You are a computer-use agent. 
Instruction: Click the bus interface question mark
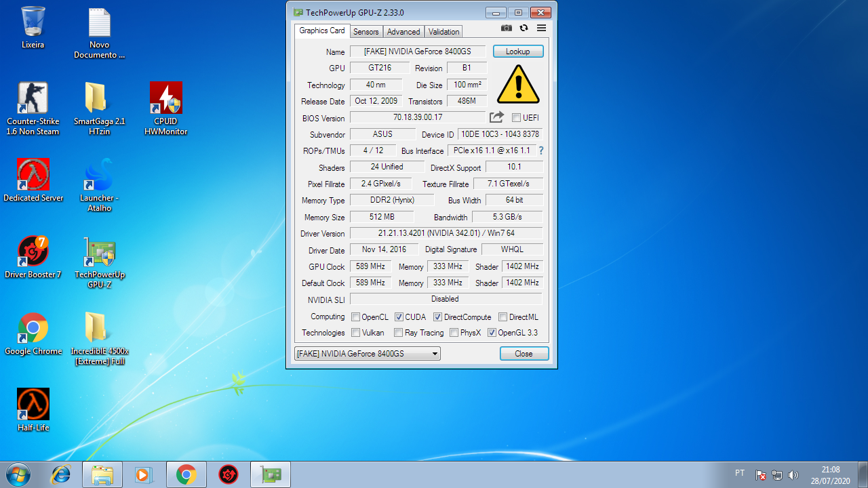click(541, 150)
